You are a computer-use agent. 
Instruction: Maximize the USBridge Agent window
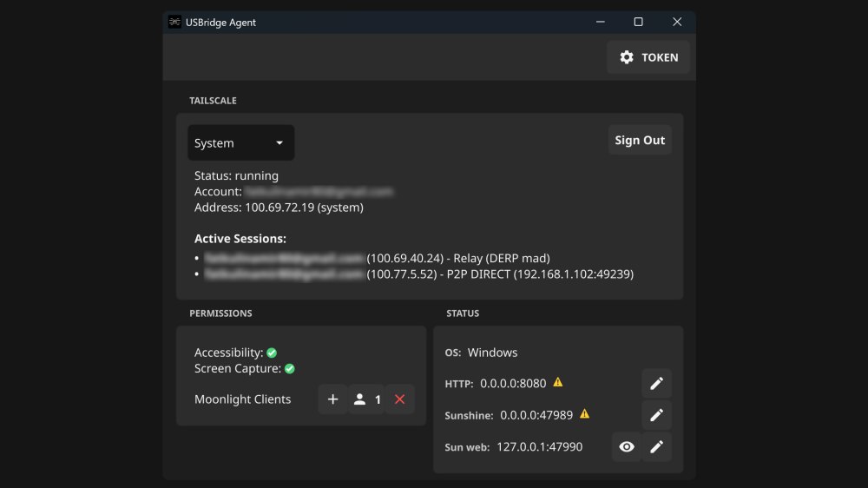(x=638, y=23)
